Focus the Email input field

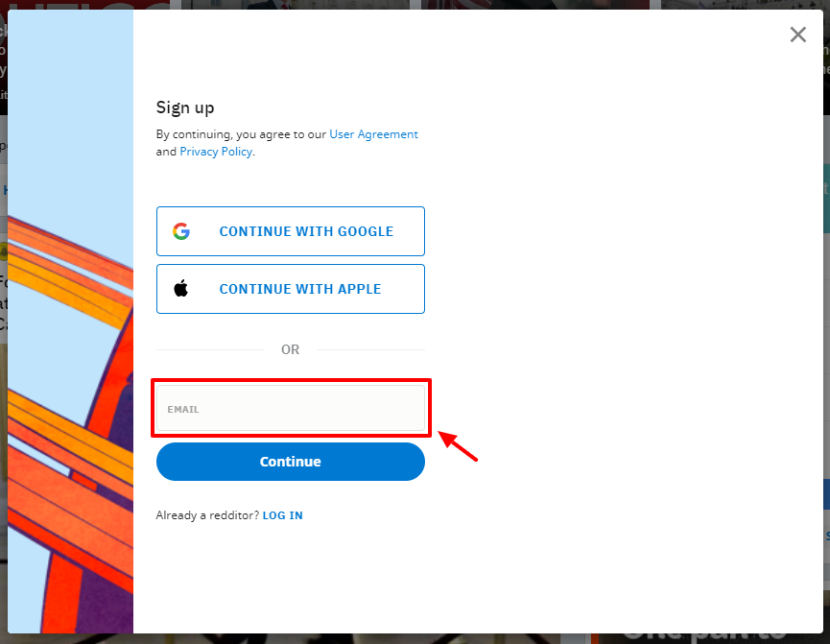pos(291,408)
